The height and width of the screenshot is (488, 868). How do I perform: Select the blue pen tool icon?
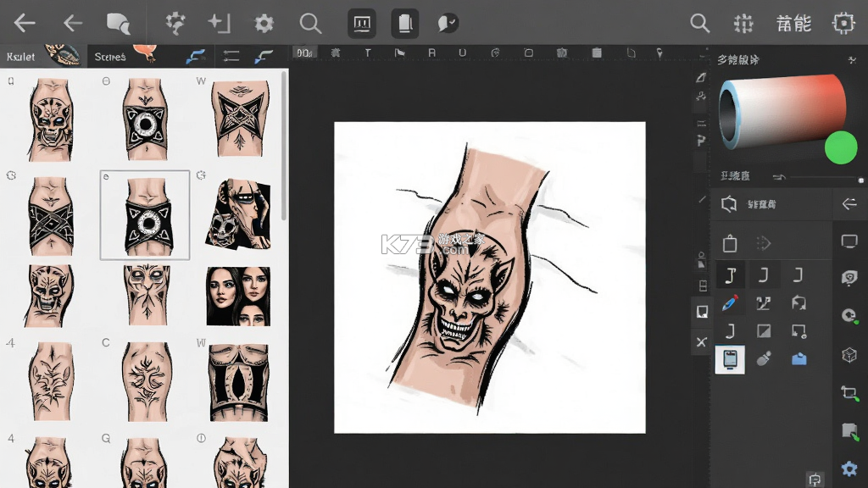(x=730, y=303)
